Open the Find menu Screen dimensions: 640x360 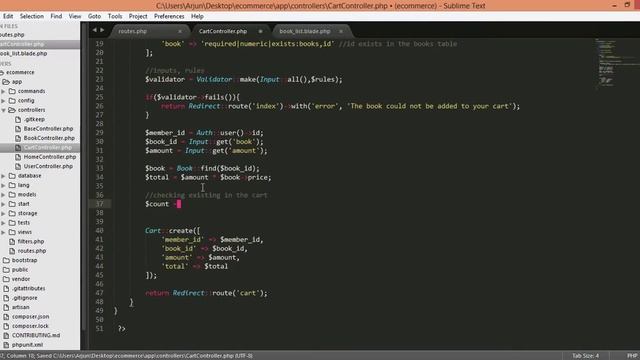click(x=56, y=16)
